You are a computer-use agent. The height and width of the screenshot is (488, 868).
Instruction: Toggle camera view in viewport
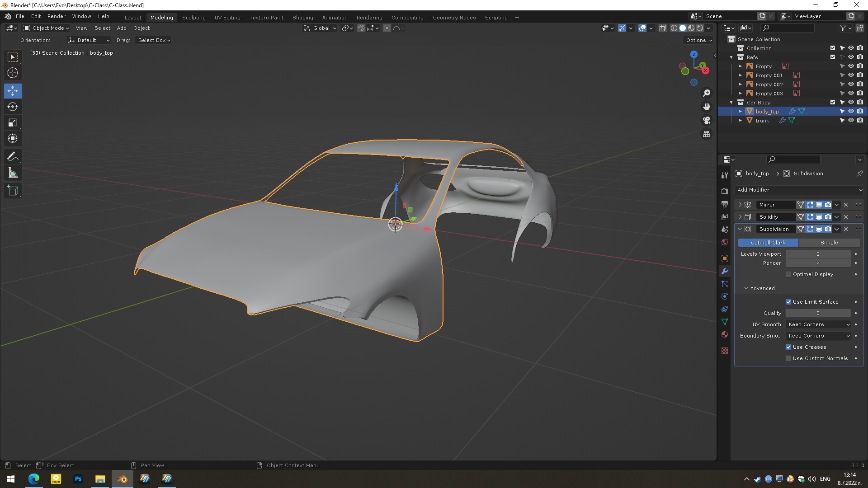706,120
